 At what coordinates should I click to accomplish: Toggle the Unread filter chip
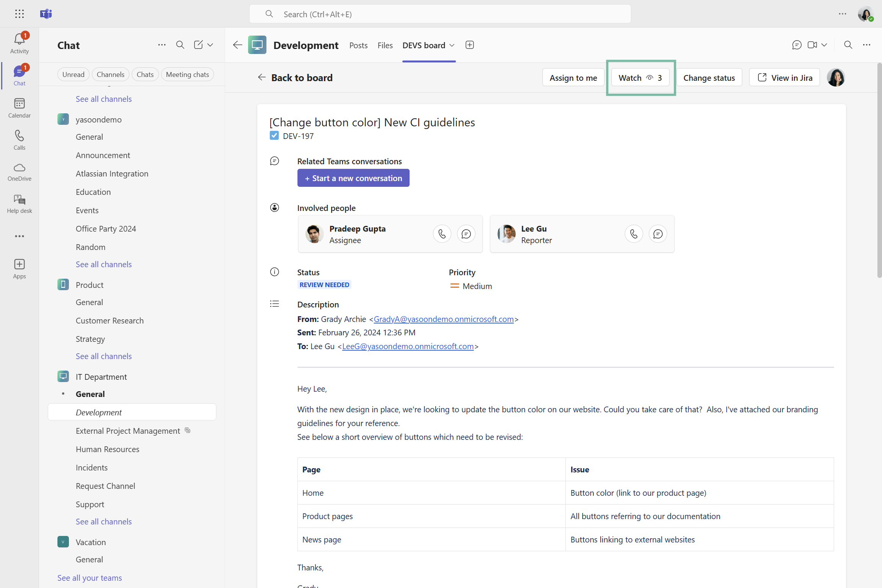[73, 75]
